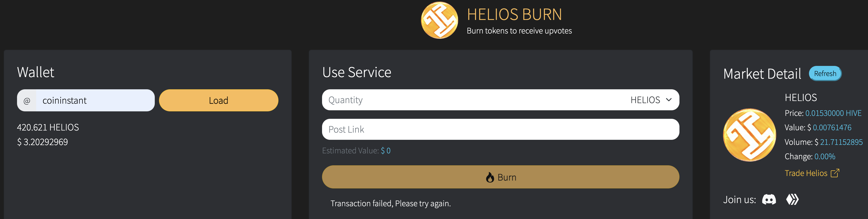Image resolution: width=868 pixels, height=219 pixels.
Task: Click the large Helios coin in Market Detail
Action: [750, 135]
